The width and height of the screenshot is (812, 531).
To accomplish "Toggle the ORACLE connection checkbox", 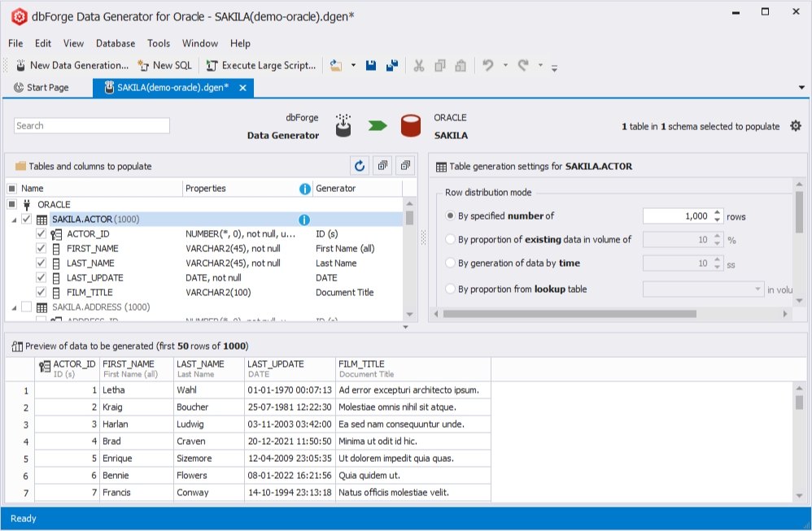I will [x=12, y=204].
